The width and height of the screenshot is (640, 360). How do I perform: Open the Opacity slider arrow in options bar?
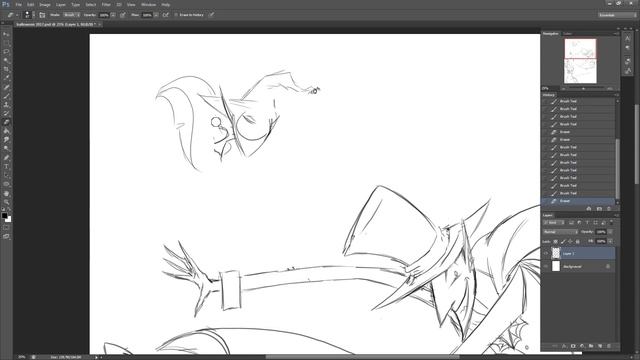point(113,15)
